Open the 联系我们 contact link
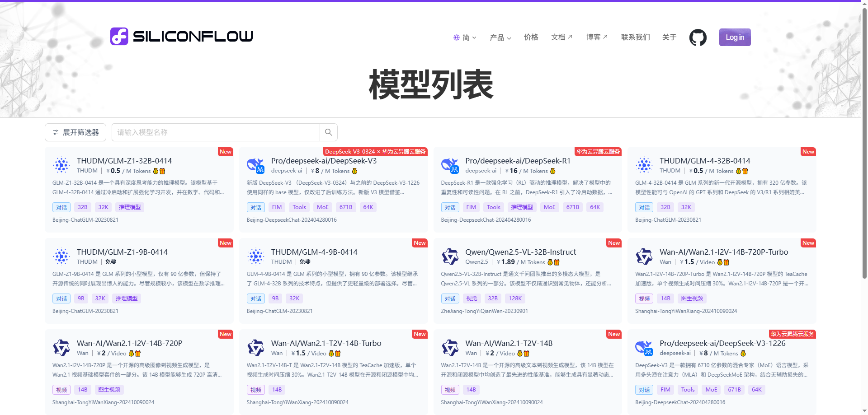 pyautogui.click(x=635, y=37)
